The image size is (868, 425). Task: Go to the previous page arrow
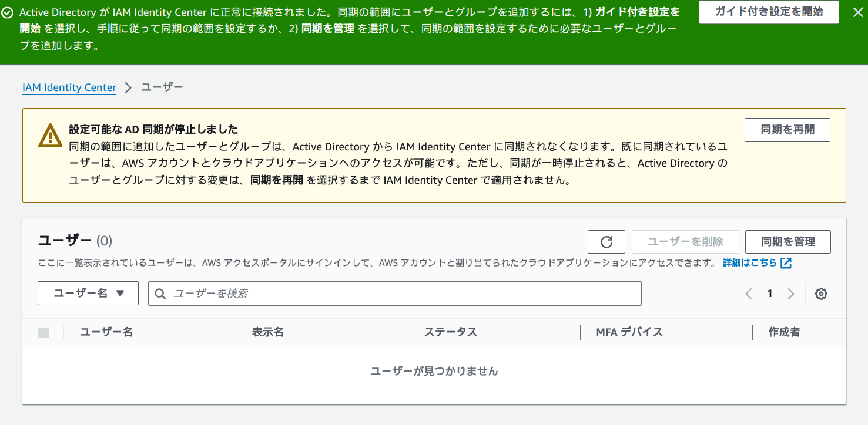click(749, 294)
